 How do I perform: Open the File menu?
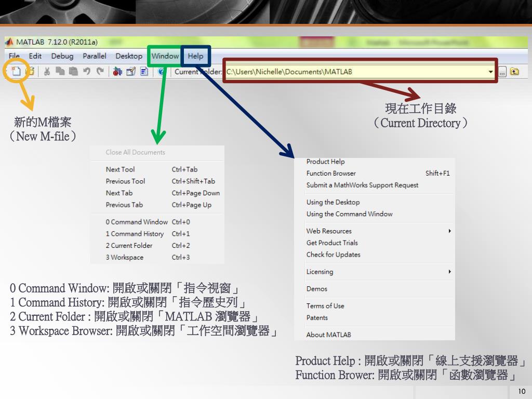(x=14, y=56)
